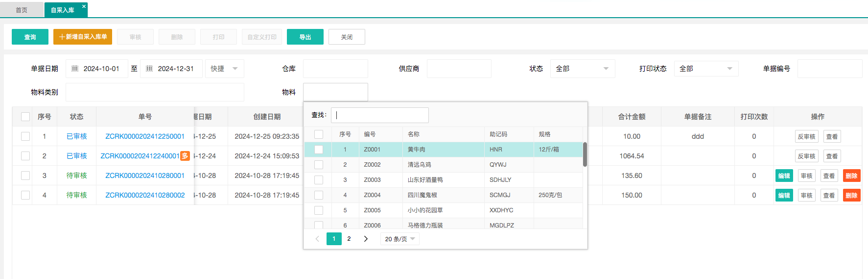The height and width of the screenshot is (279, 868).
Task: Open the 状态 dropdown showing 全部
Action: [583, 69]
